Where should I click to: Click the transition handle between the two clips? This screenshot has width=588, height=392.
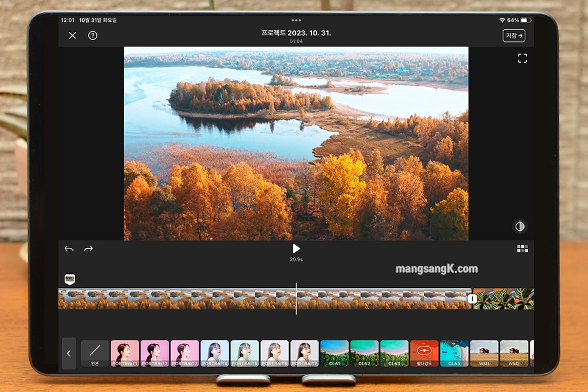[x=472, y=299]
